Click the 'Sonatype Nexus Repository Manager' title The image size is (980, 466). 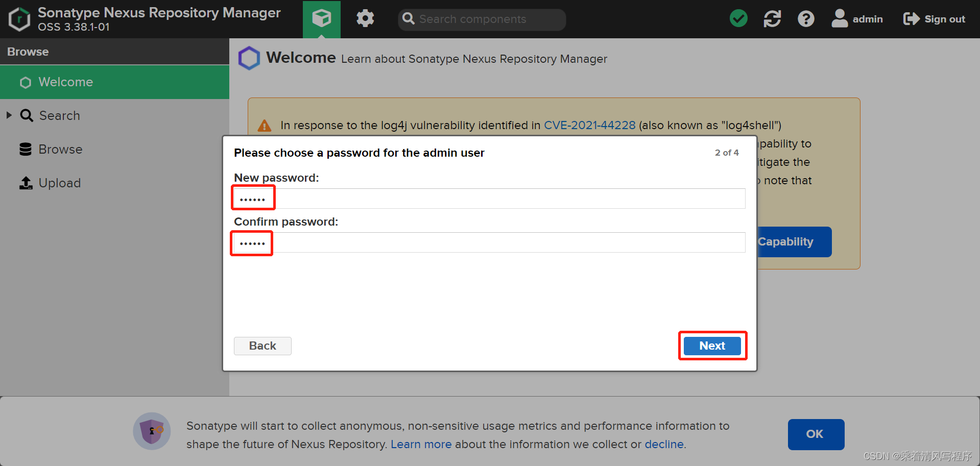(x=159, y=12)
